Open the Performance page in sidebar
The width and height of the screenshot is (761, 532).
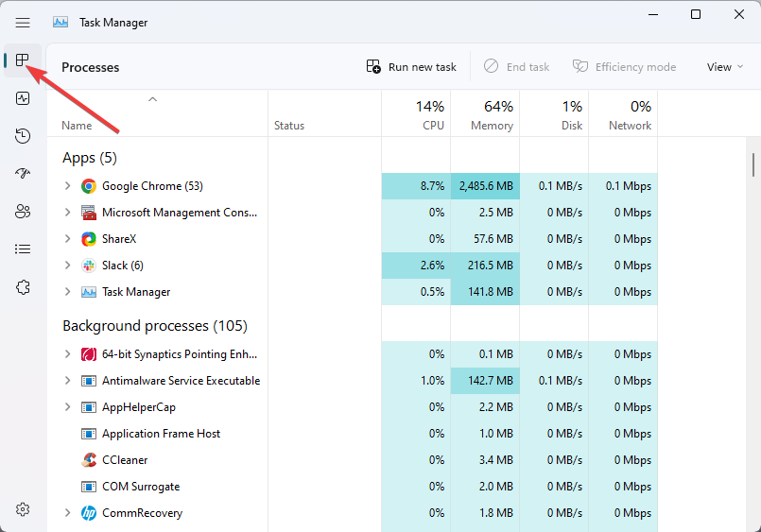pos(23,98)
